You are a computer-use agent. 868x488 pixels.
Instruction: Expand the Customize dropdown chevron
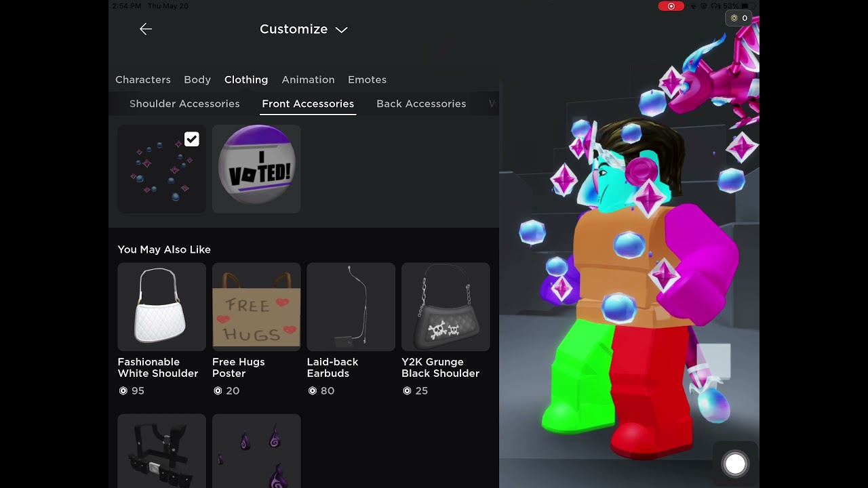tap(341, 30)
